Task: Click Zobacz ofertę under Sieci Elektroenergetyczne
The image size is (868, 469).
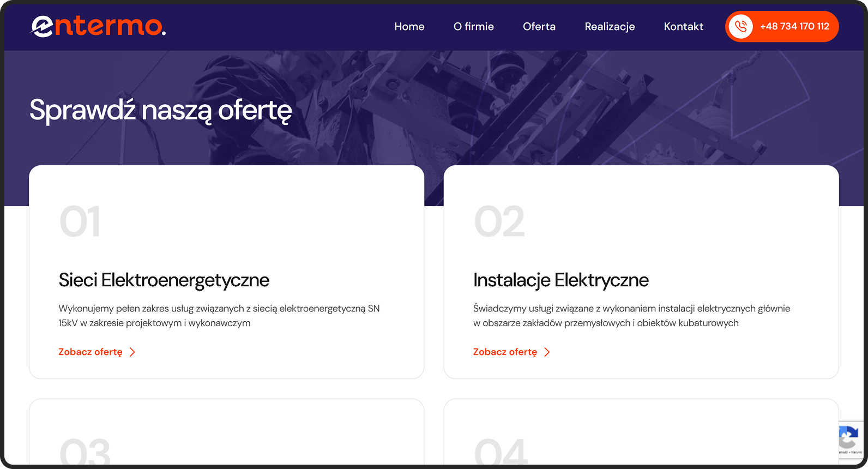Action: click(91, 352)
